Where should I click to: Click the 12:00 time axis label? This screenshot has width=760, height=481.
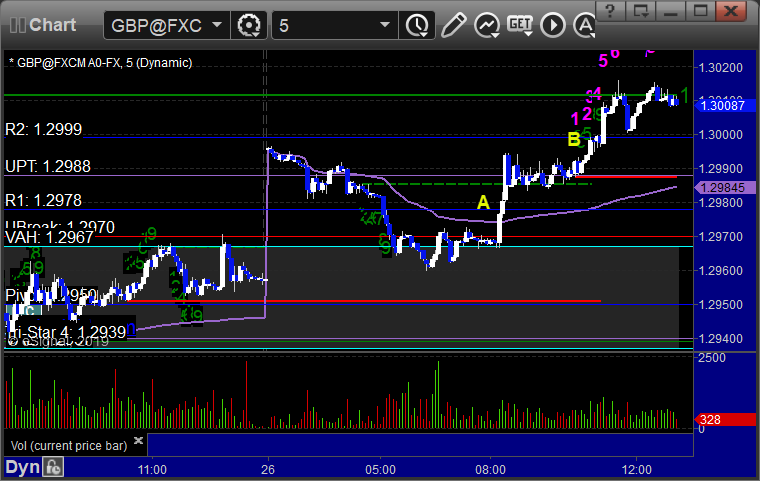click(637, 469)
